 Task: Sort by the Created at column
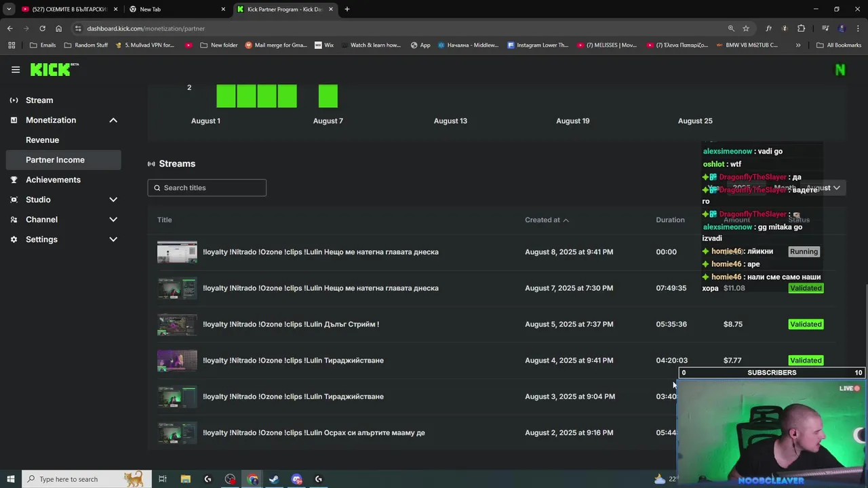click(547, 220)
